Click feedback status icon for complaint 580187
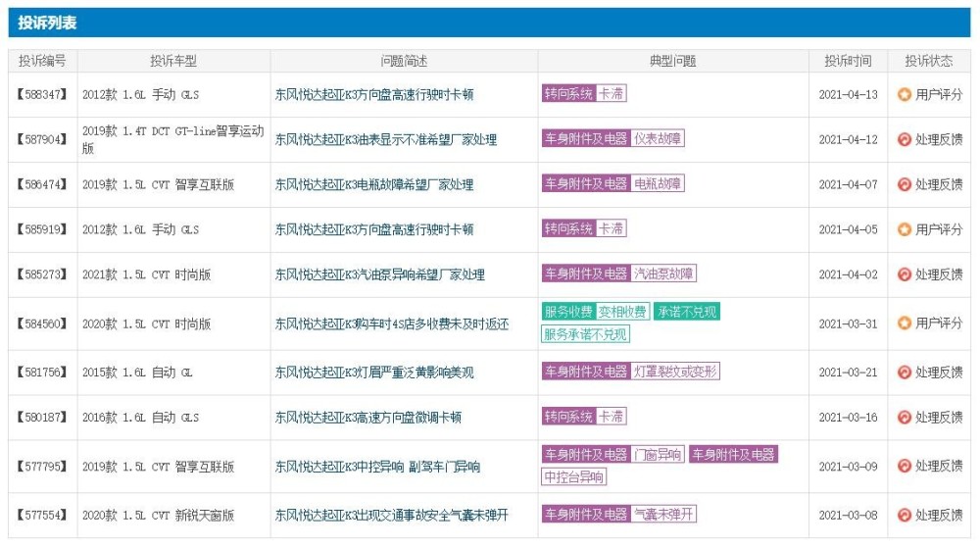The image size is (980, 547). click(x=904, y=417)
